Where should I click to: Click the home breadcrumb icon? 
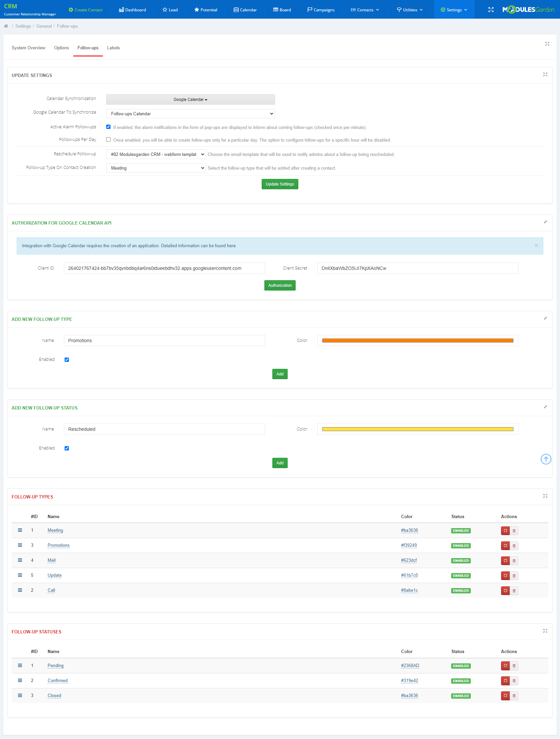coord(6,26)
